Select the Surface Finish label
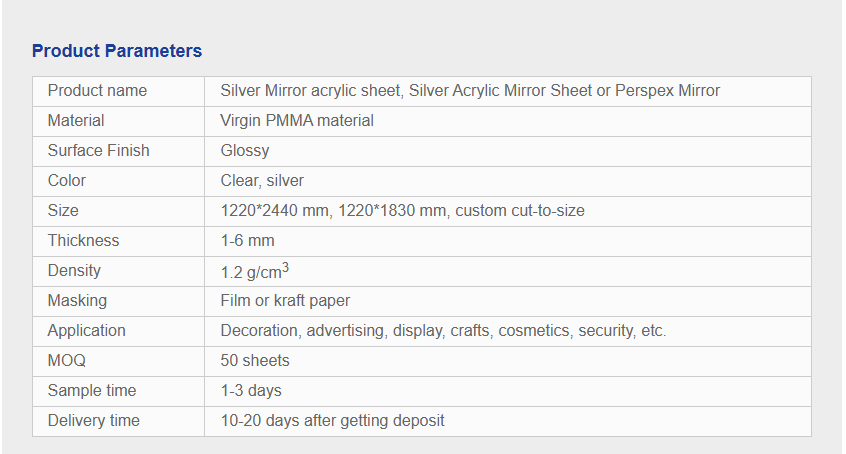 pyautogui.click(x=98, y=151)
